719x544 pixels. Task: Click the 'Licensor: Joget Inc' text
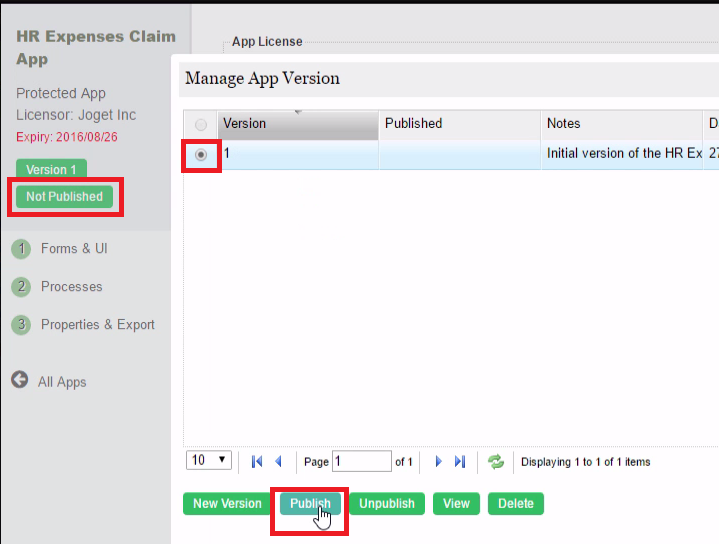[76, 115]
